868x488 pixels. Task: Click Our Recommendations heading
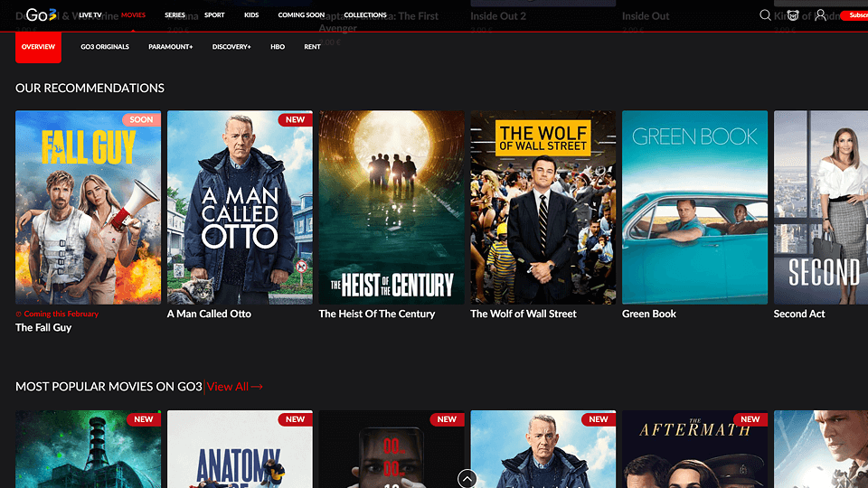coord(90,88)
